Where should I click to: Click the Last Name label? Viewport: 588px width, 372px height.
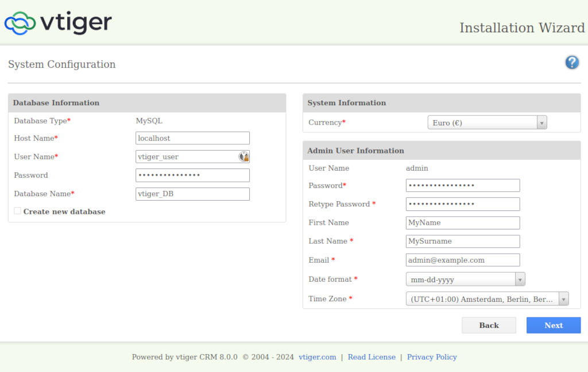(330, 241)
